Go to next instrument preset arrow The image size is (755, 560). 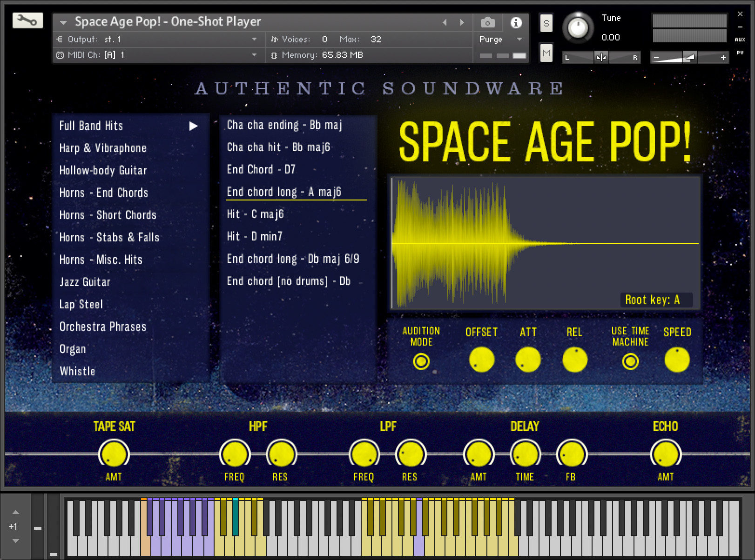tap(462, 22)
